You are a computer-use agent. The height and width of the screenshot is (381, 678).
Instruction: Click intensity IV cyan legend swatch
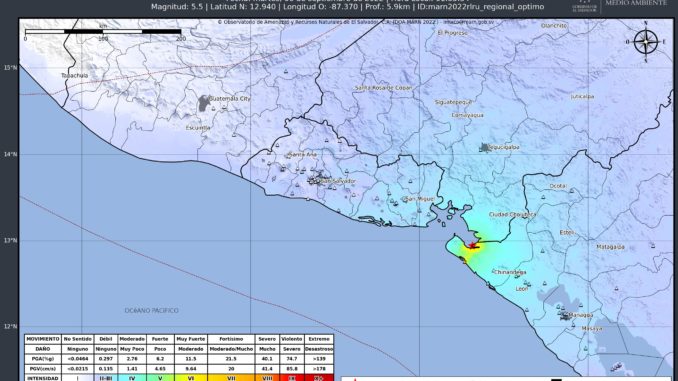[132, 378]
